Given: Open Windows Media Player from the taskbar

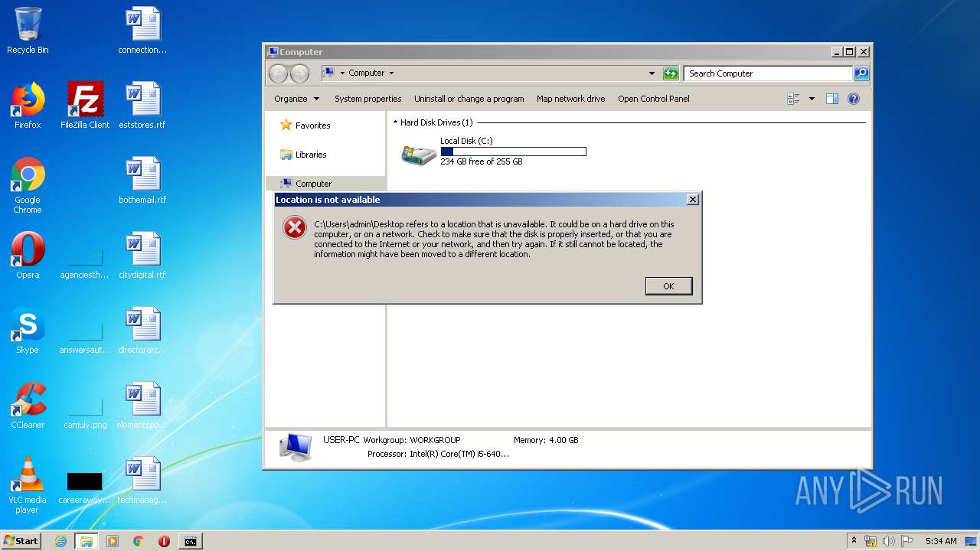Looking at the screenshot, I should point(113,541).
